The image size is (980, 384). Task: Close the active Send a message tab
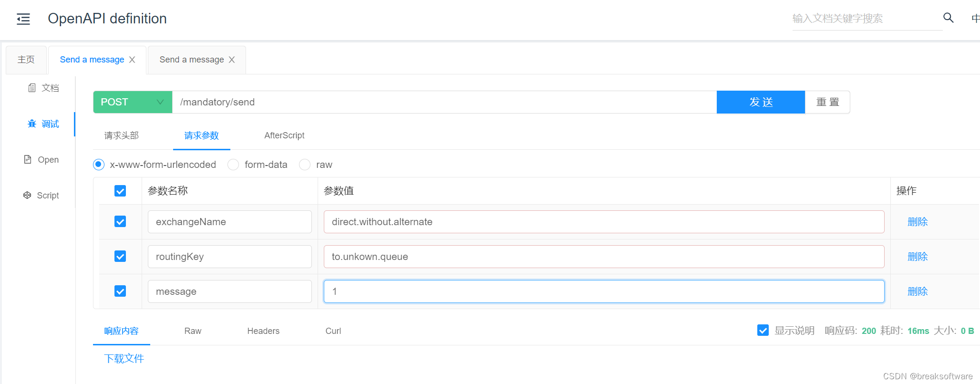coord(132,60)
